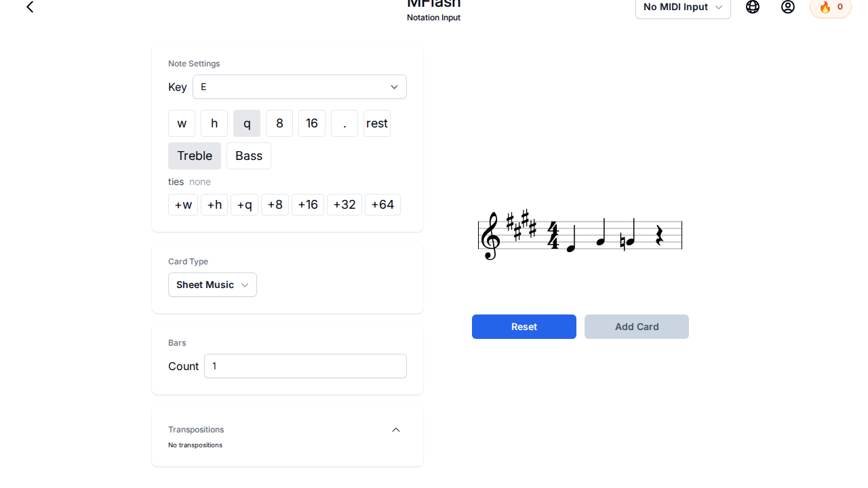This screenshot has width=868, height=488.
Task: Click the Add Card button
Action: (637, 327)
